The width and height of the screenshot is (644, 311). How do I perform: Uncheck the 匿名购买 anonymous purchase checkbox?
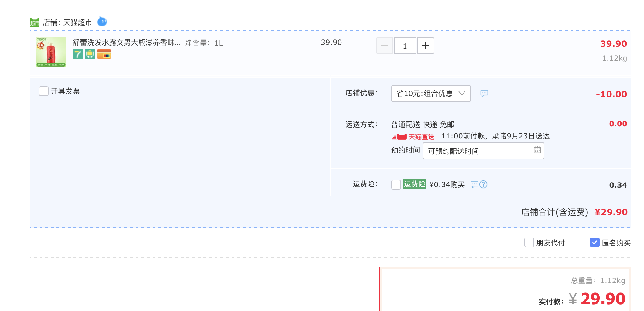594,242
